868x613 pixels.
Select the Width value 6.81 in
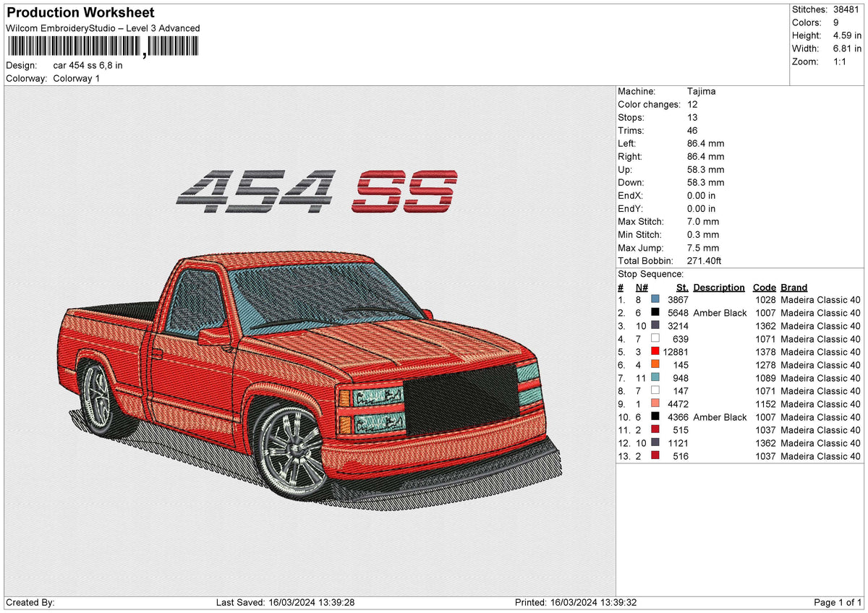pos(847,48)
